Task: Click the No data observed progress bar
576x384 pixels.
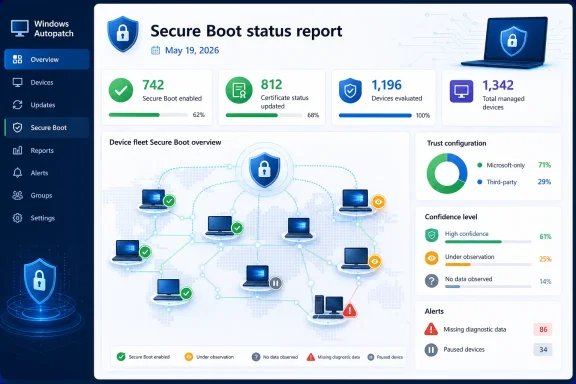Action: click(488, 287)
